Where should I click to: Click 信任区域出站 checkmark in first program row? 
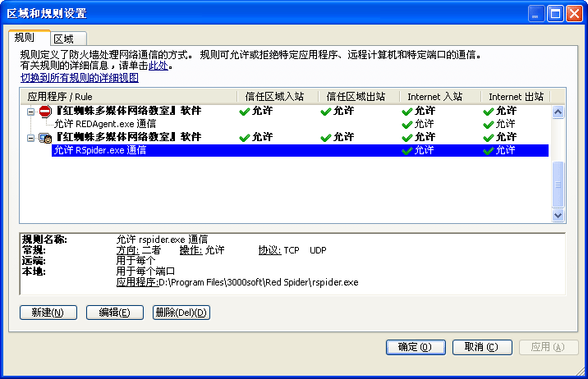point(325,111)
